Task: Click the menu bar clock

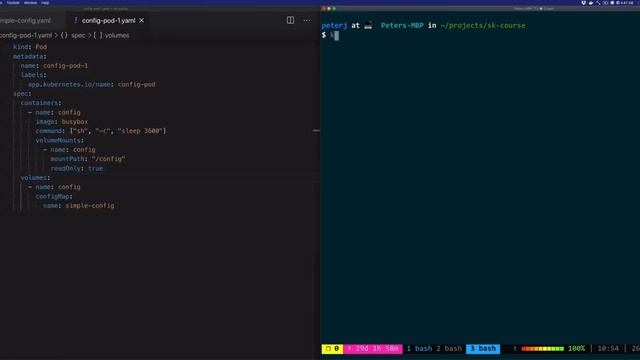Action: pos(627,3)
